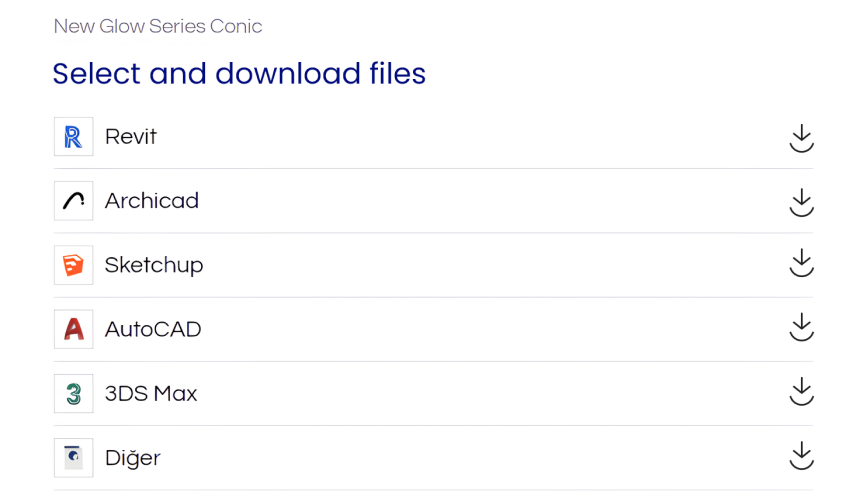867x501 pixels.
Task: Select the 3DS Max label
Action: 151,394
